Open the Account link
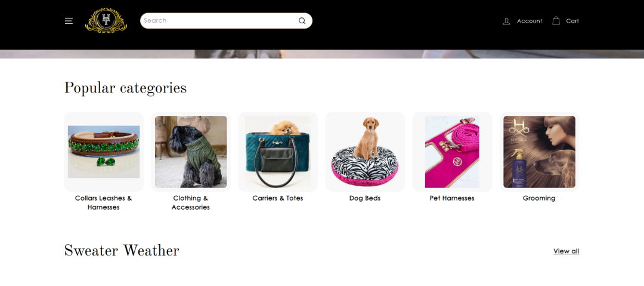644x286 pixels. 530,21
